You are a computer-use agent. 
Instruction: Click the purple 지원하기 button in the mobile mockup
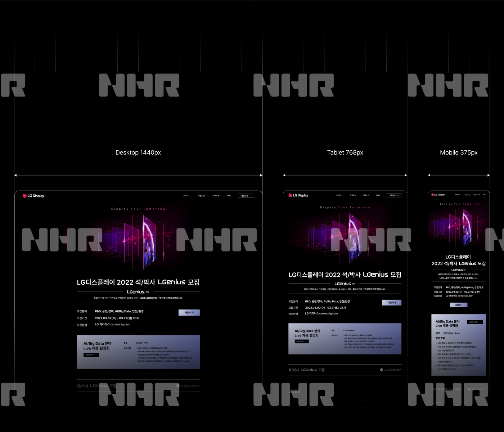point(459,305)
